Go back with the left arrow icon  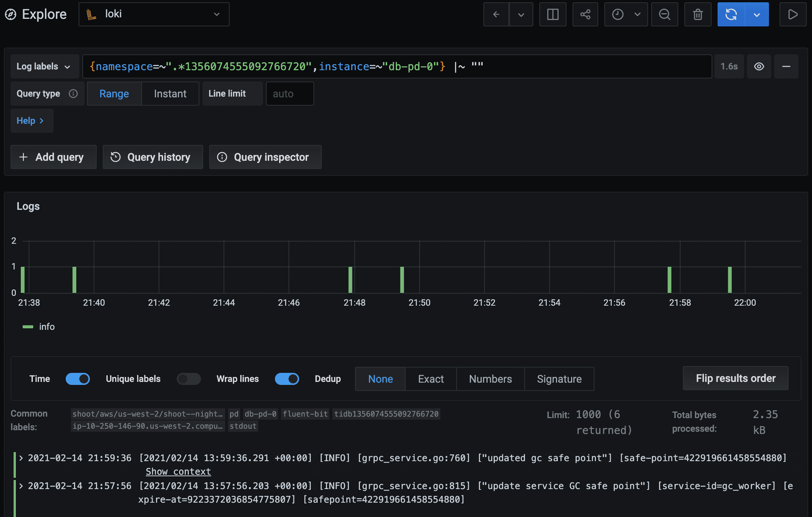pyautogui.click(x=496, y=14)
